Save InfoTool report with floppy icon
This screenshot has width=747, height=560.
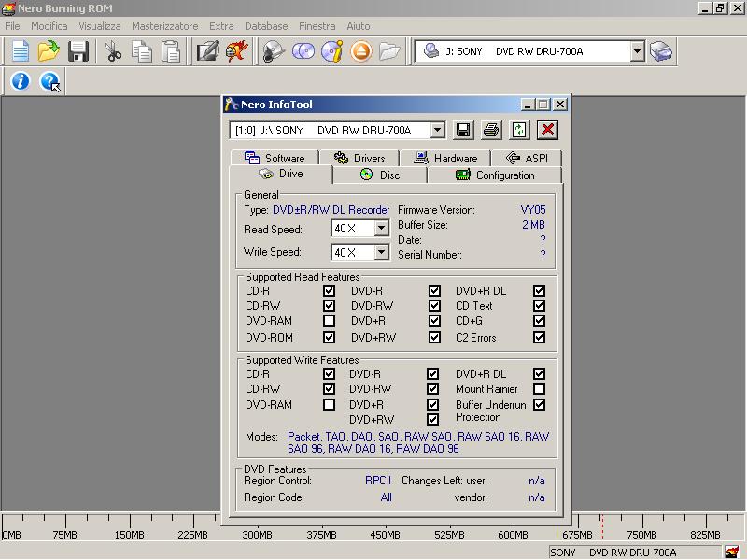463,130
